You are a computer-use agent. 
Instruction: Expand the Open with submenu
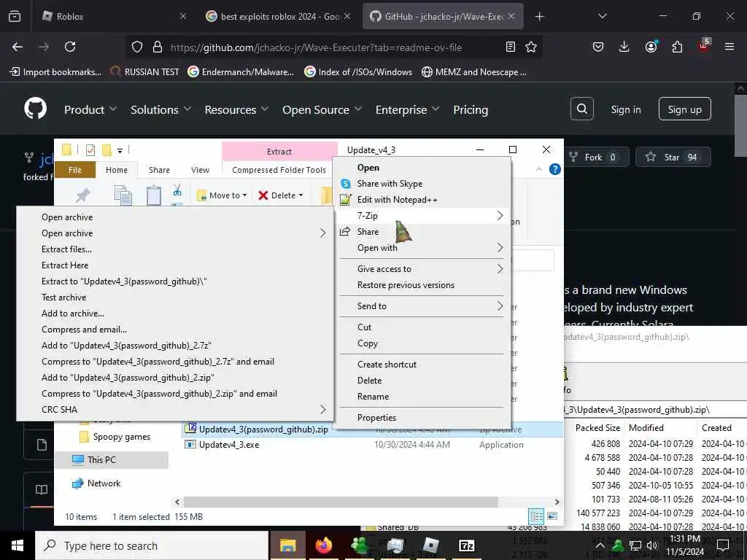[422, 248]
